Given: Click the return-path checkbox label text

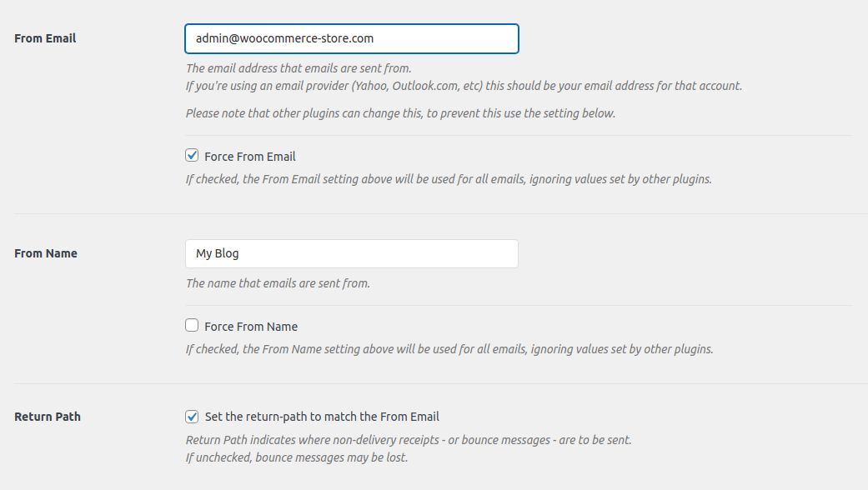Looking at the screenshot, I should point(321,416).
